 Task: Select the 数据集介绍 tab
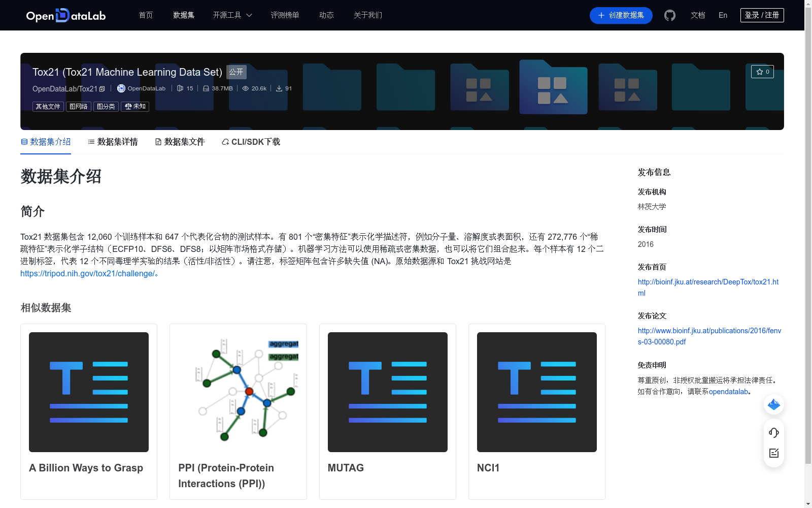coord(46,142)
